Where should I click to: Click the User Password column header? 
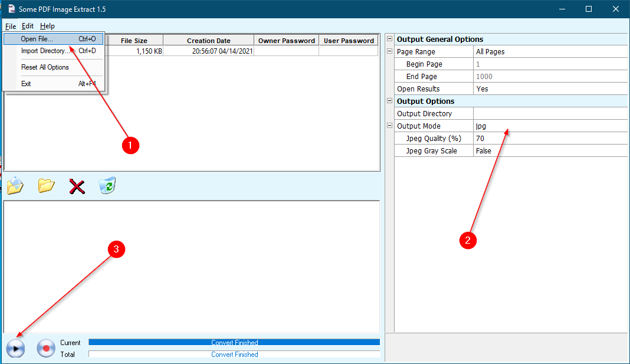[349, 41]
